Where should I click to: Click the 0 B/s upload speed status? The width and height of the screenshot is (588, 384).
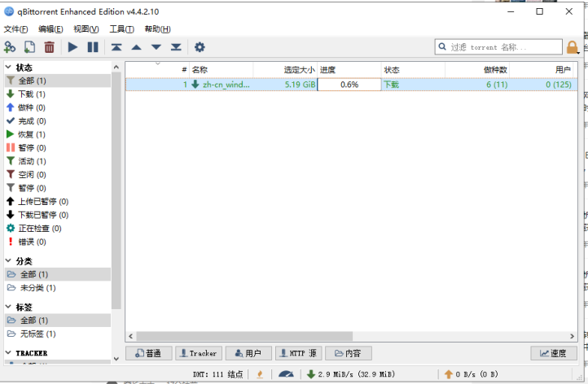[x=471, y=374]
